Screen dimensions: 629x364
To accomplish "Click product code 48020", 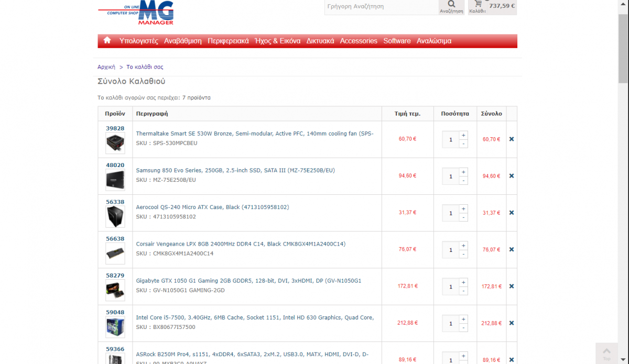I will point(115,165).
